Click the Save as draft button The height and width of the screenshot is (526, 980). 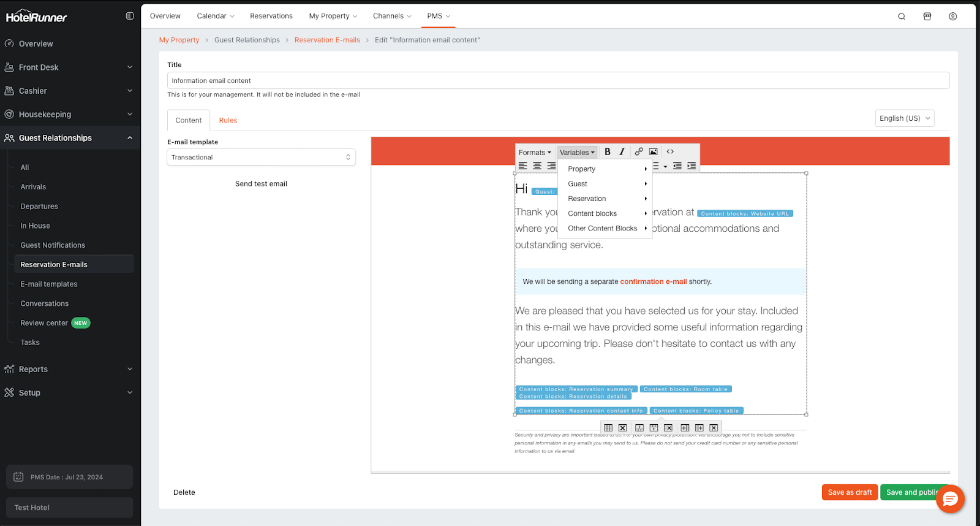pyautogui.click(x=850, y=492)
